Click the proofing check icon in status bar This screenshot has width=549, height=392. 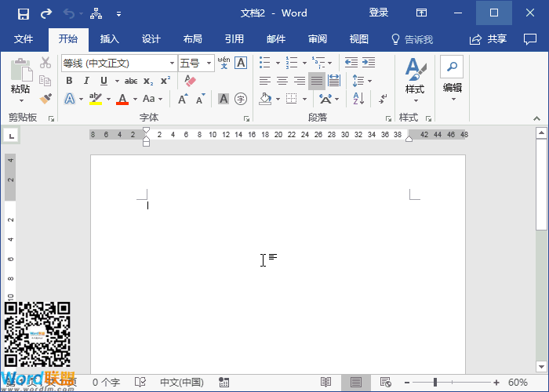click(140, 383)
